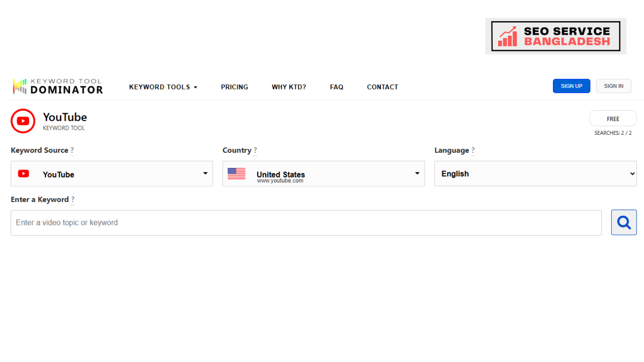The height and width of the screenshot is (362, 644).
Task: Click the Country help question mark
Action: click(255, 150)
